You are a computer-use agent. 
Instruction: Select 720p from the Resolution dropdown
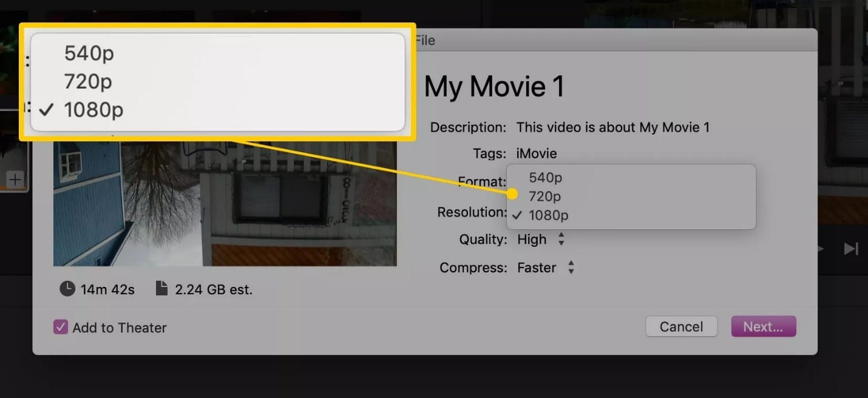pos(544,196)
